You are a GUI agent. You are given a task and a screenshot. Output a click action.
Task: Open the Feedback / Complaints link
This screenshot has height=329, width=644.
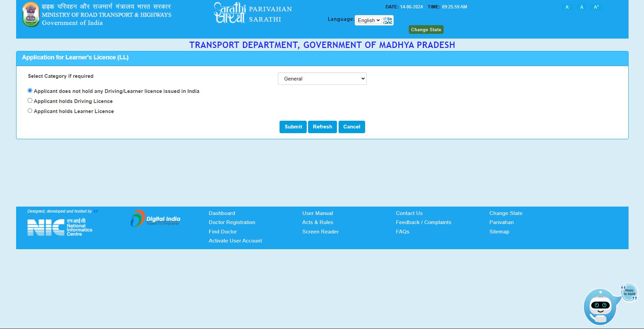pyautogui.click(x=424, y=222)
